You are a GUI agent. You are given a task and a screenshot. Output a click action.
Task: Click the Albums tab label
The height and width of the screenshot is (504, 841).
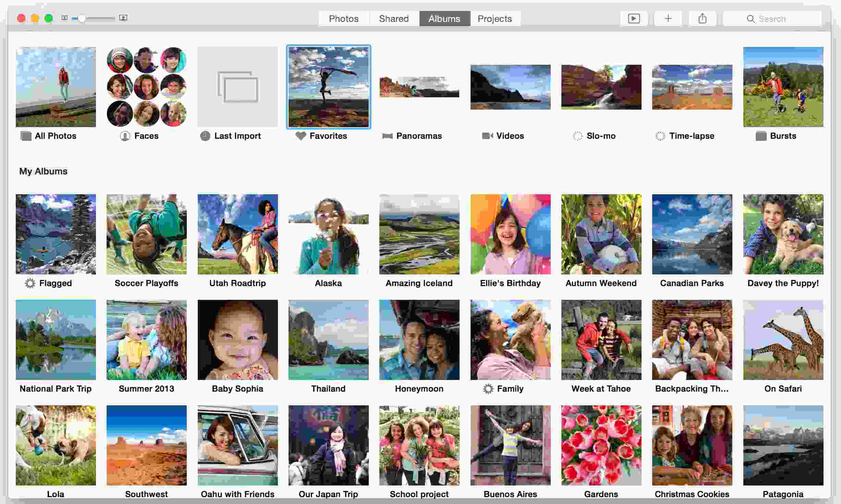(444, 19)
